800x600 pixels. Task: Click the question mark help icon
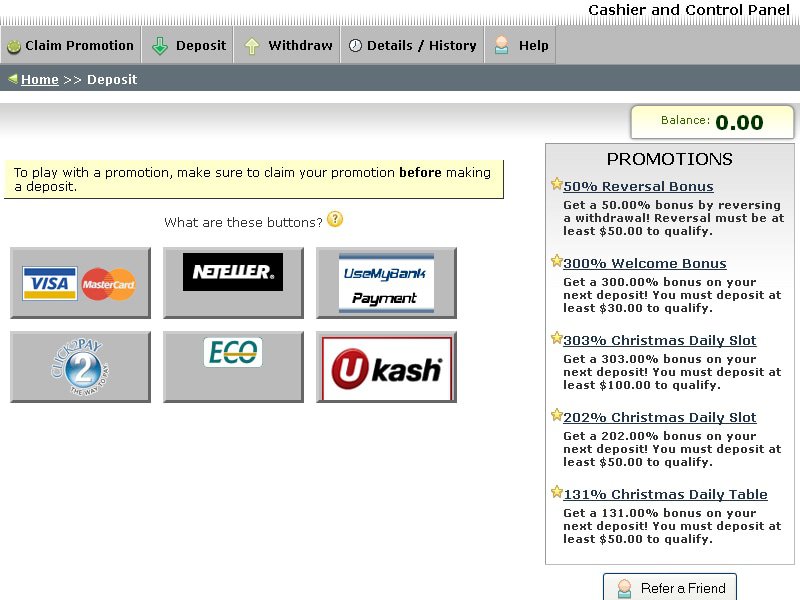click(x=335, y=219)
